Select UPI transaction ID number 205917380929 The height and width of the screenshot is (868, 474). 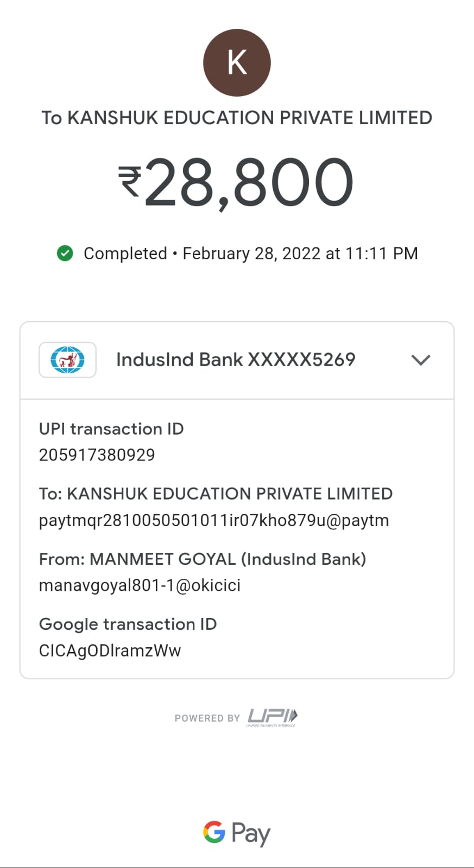pyautogui.click(x=97, y=455)
